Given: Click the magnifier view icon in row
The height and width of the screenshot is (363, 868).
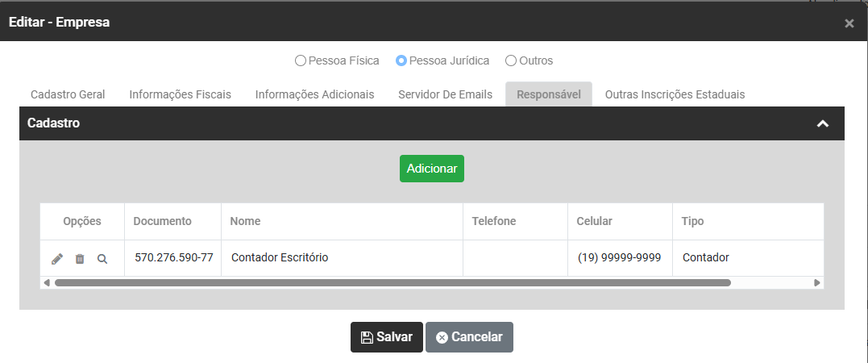Looking at the screenshot, I should 102,259.
